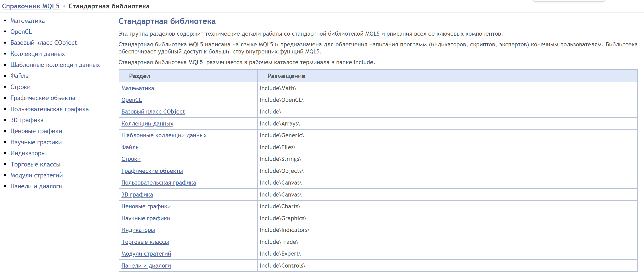Click the Include\Files\ cell
This screenshot has height=279, width=644.
pyautogui.click(x=447, y=147)
